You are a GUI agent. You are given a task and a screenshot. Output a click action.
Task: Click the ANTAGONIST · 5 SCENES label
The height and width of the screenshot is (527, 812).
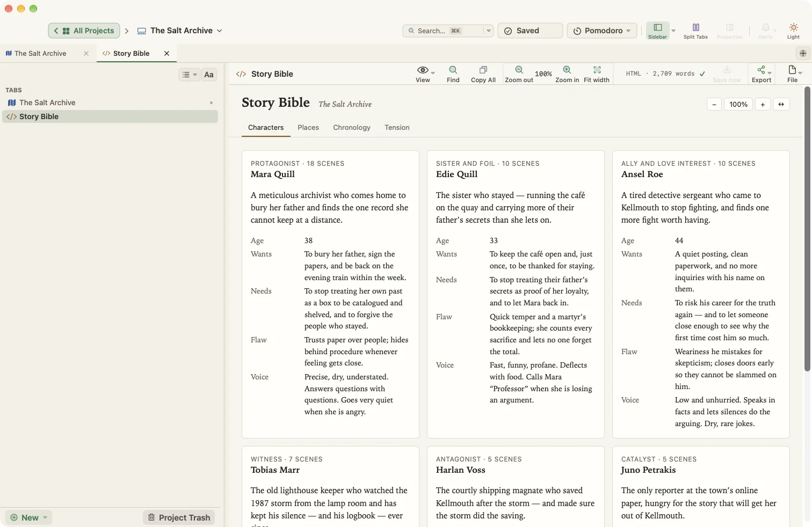[x=479, y=459]
